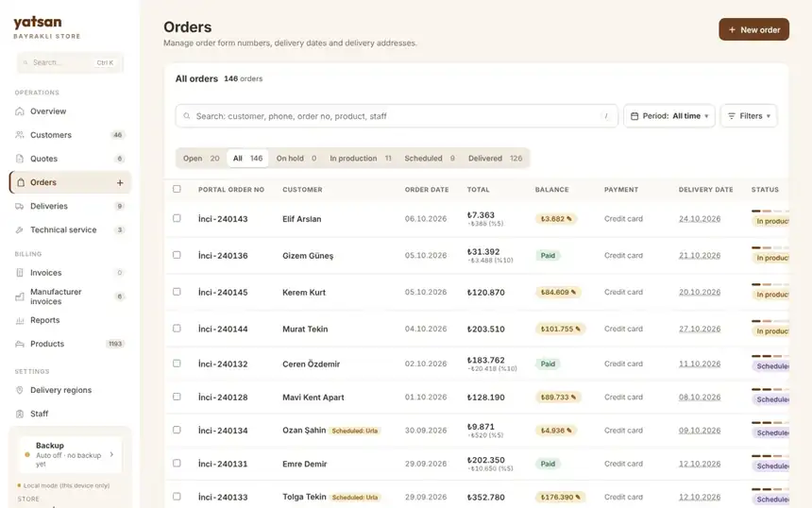Create a New order

753,30
